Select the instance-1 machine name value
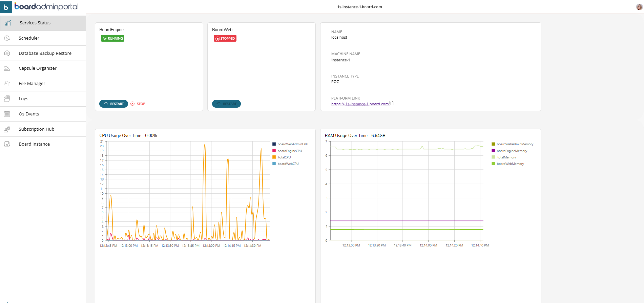This screenshot has width=644, height=303. (340, 60)
